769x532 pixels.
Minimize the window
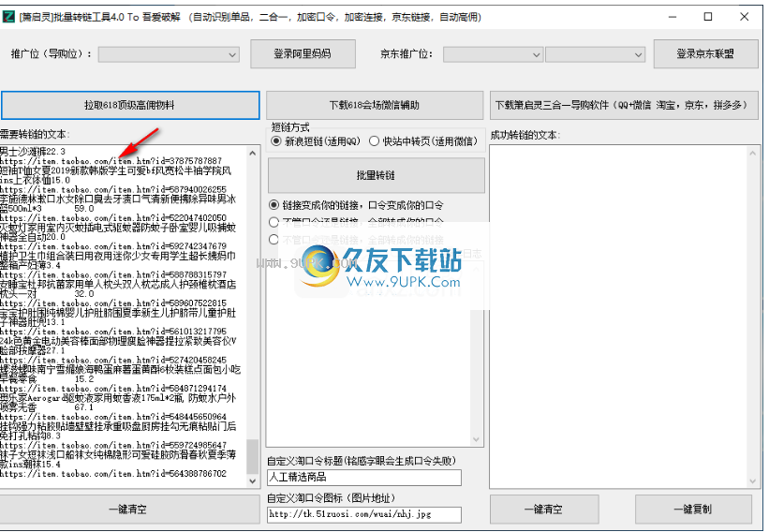(x=673, y=17)
